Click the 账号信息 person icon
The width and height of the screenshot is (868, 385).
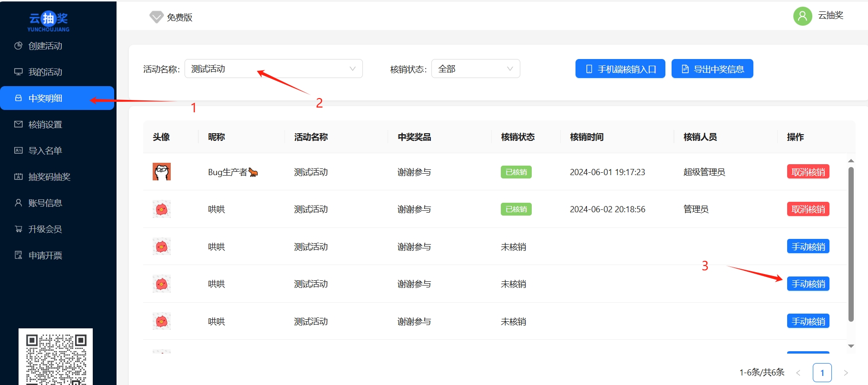(19, 203)
